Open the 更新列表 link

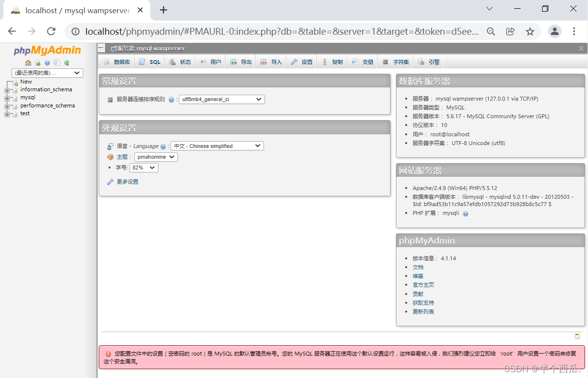coord(423,312)
